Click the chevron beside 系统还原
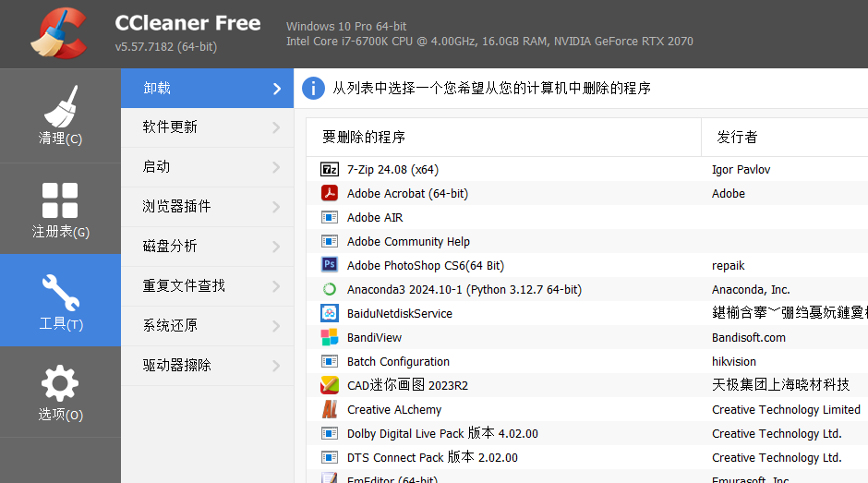Viewport: 868px width, 483px height. tap(276, 326)
